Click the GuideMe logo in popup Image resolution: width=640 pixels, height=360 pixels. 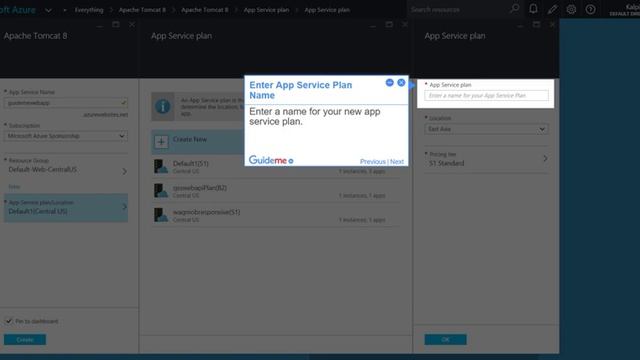pyautogui.click(x=271, y=160)
